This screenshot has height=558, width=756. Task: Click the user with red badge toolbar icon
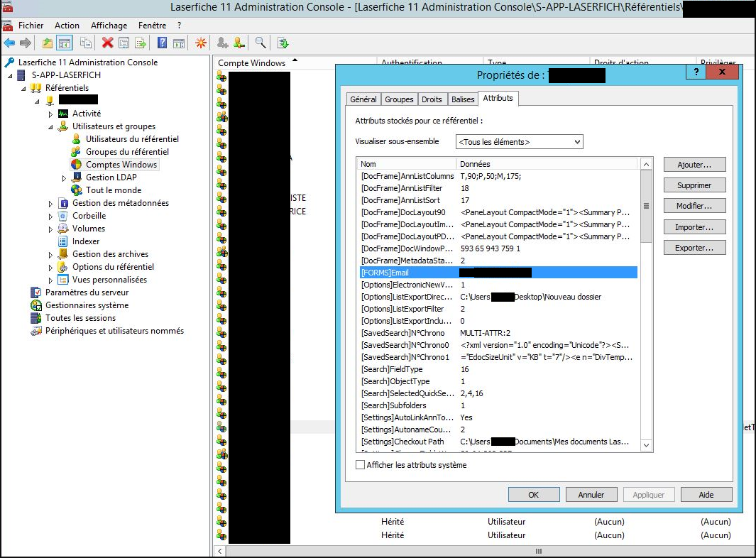click(239, 43)
